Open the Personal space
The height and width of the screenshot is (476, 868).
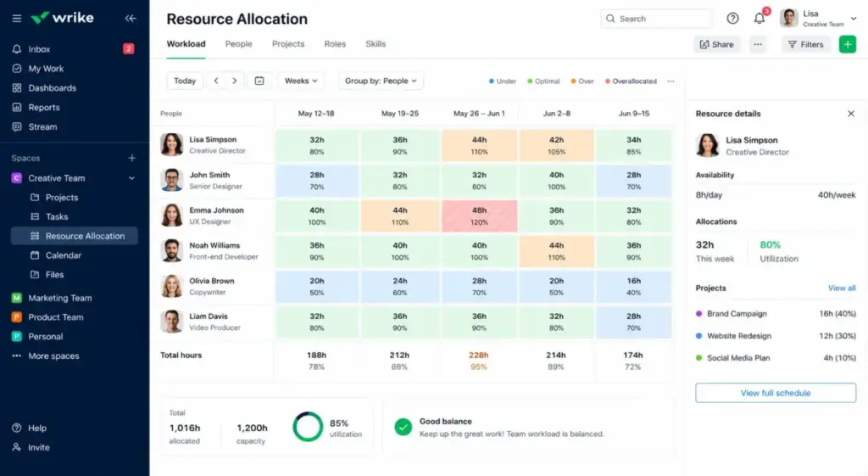(x=46, y=337)
